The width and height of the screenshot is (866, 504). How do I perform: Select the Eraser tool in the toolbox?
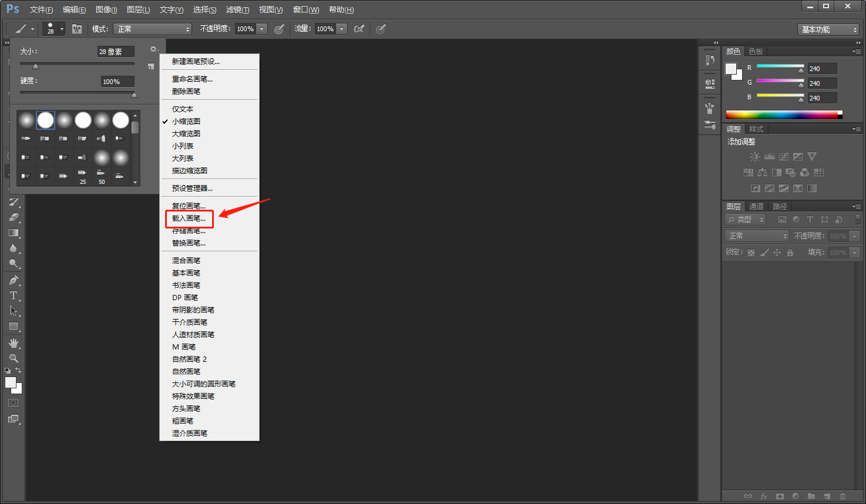14,217
